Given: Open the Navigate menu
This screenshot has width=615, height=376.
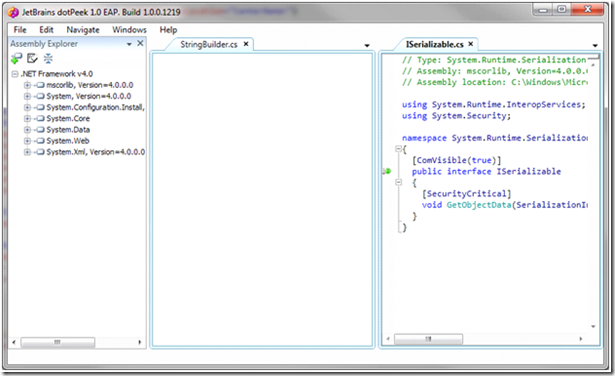Looking at the screenshot, I should pos(83,30).
